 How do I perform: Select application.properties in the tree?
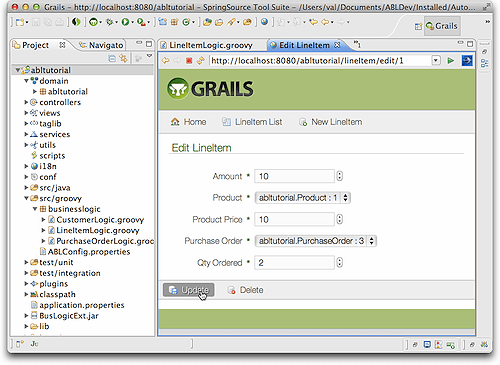pos(82,305)
